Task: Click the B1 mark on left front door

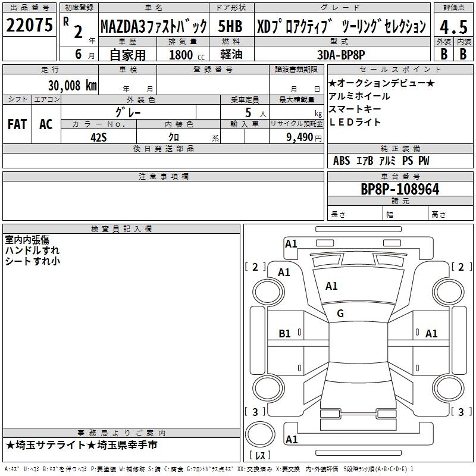Action: point(284,334)
